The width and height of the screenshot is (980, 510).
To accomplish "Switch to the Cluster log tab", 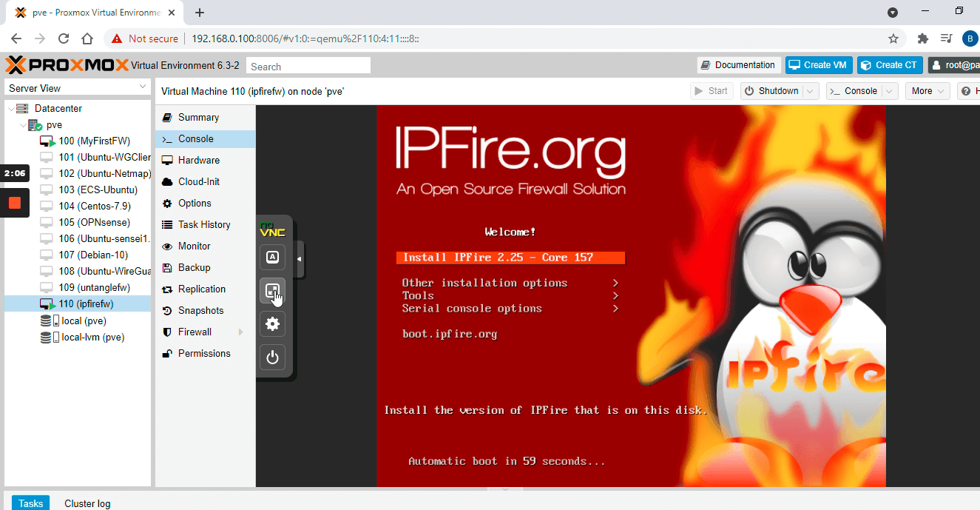I will point(87,503).
